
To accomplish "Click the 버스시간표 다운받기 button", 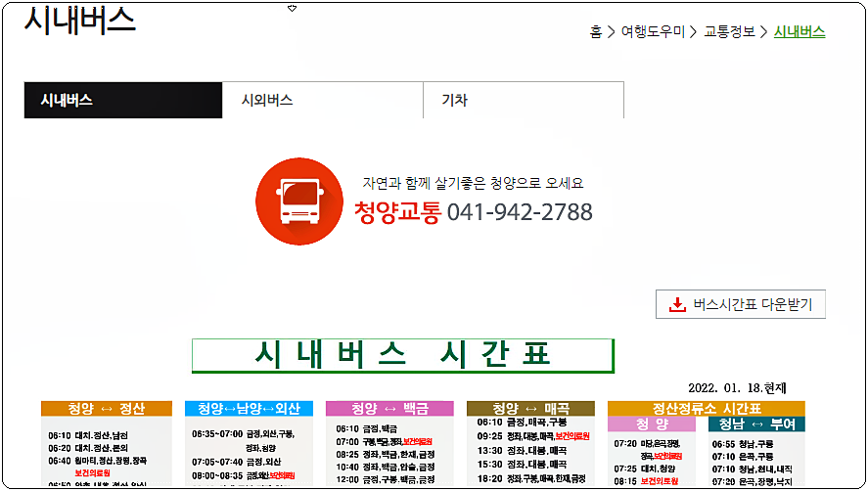I will point(741,304).
